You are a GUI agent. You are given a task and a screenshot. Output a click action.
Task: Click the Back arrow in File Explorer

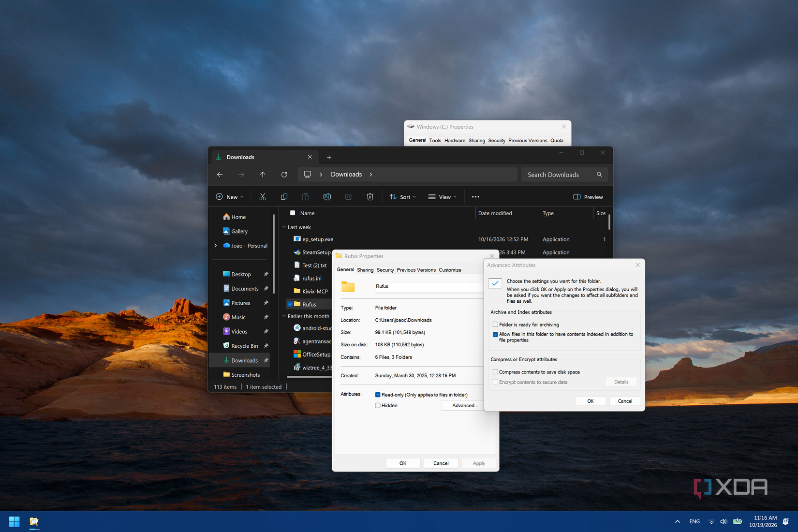[x=220, y=175]
